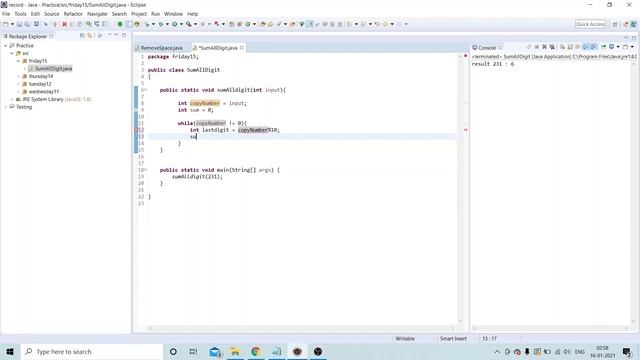
Task: Select SumAllDigit.java in Package Explorer
Action: [53, 69]
